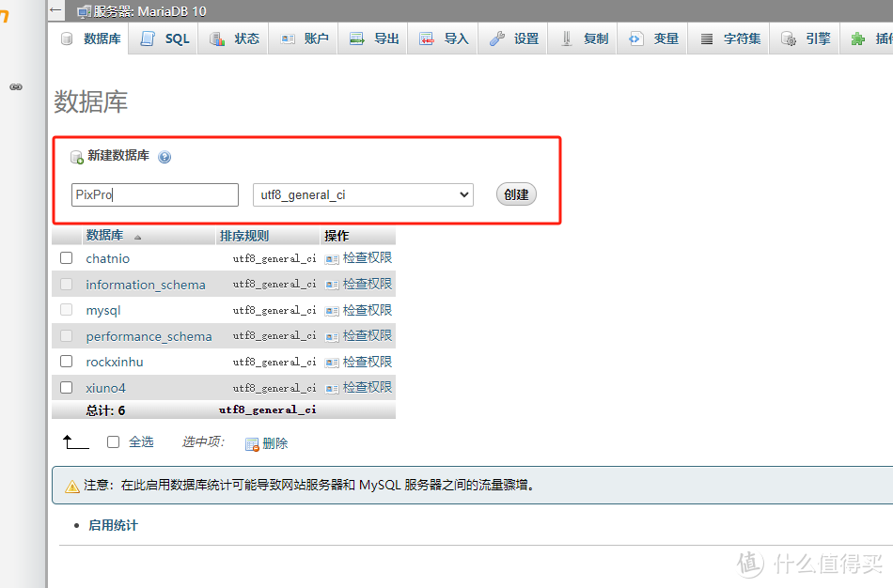The height and width of the screenshot is (588, 893).
Task: Open the 数据库 tab
Action: coord(91,39)
